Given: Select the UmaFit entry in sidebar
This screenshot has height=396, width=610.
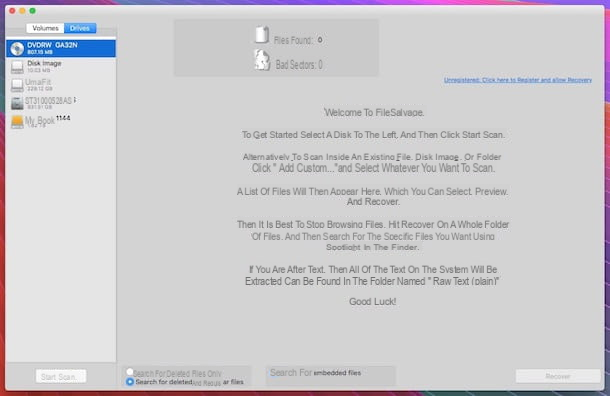Looking at the screenshot, I should (x=61, y=85).
